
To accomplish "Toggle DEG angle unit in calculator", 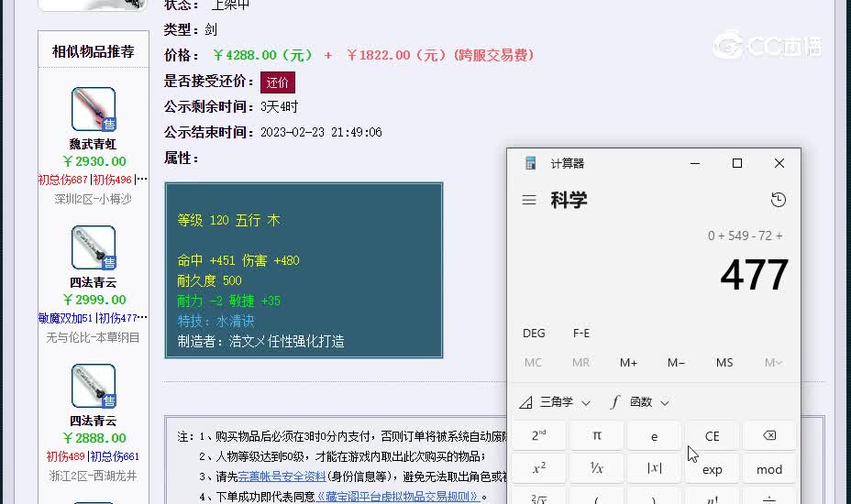I will (534, 334).
